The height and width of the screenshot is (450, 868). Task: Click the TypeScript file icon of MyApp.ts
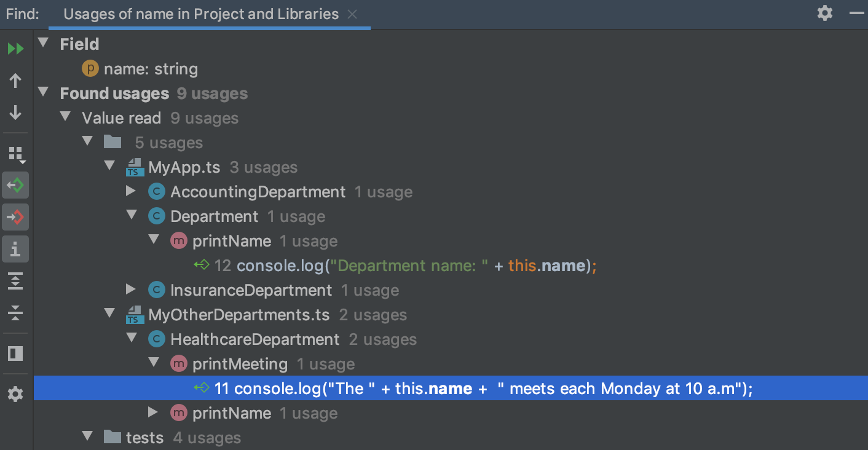pos(135,167)
